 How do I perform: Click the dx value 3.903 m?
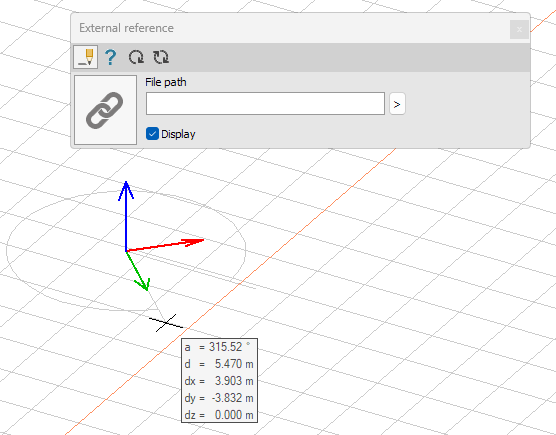(x=234, y=381)
